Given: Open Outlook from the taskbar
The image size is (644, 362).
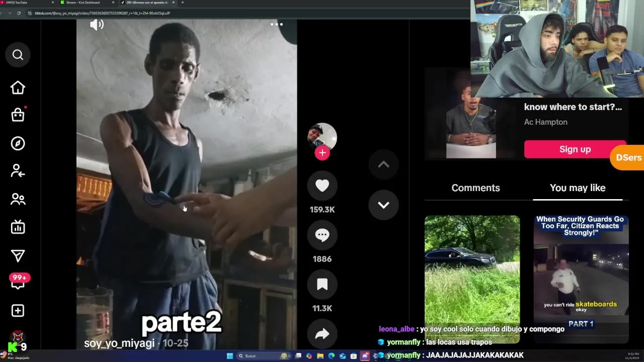Looking at the screenshot, I should (343, 356).
